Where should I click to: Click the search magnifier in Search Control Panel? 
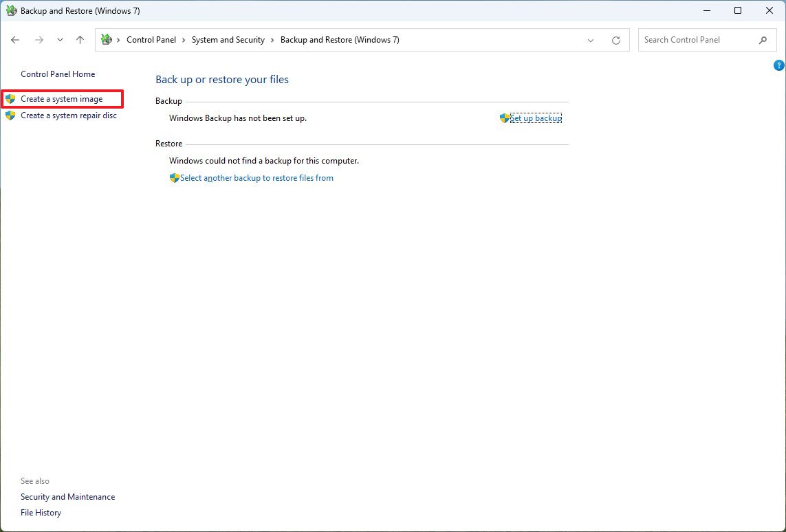pyautogui.click(x=763, y=40)
